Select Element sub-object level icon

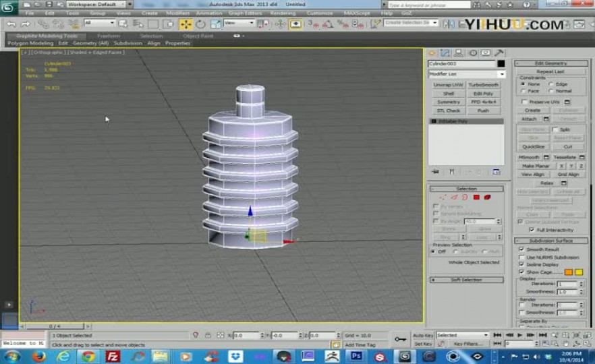click(x=487, y=197)
